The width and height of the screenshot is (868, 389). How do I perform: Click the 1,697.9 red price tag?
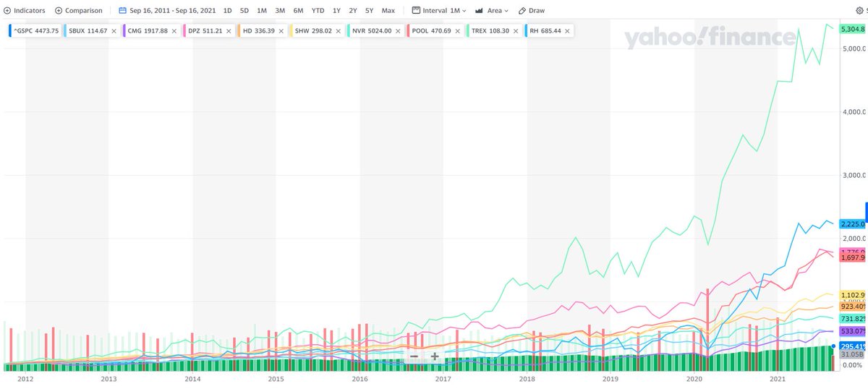853,257
